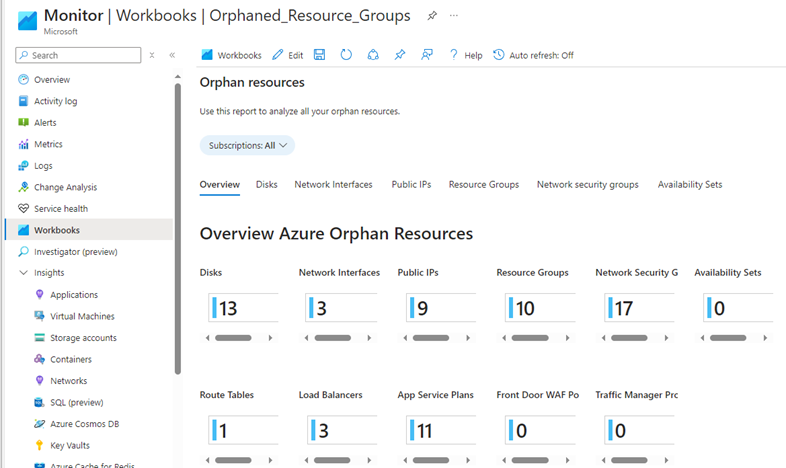The image size is (786, 468).
Task: Click the horizontal scrollbar under Disks tile
Action: pyautogui.click(x=233, y=338)
